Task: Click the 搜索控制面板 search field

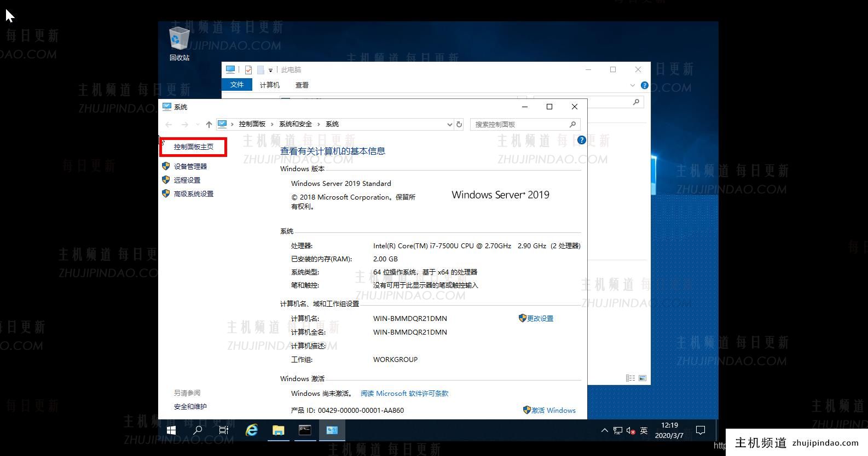Action: point(524,125)
